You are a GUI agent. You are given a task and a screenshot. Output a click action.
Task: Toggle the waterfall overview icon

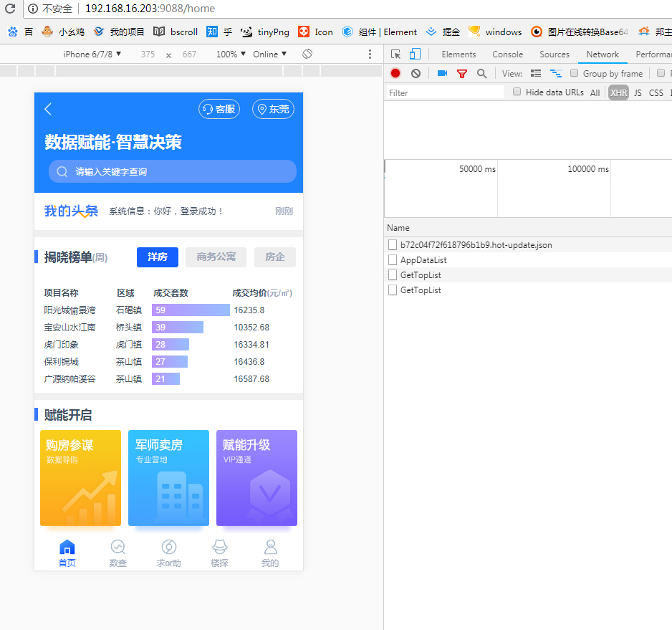coord(556,73)
